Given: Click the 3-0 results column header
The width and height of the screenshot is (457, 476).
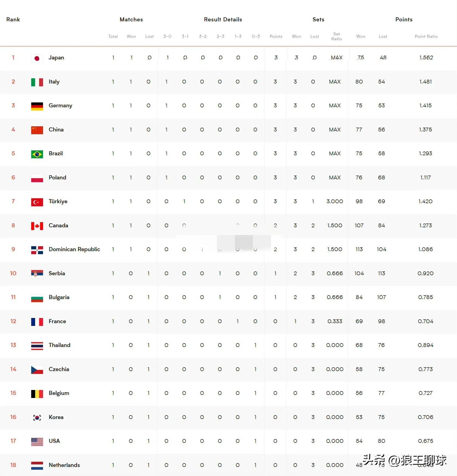Looking at the screenshot, I should (x=167, y=36).
